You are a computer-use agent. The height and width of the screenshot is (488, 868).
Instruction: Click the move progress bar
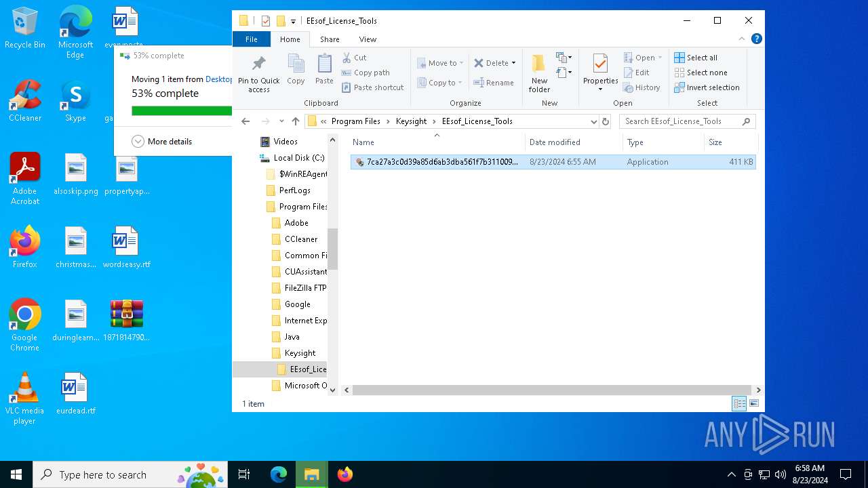182,110
